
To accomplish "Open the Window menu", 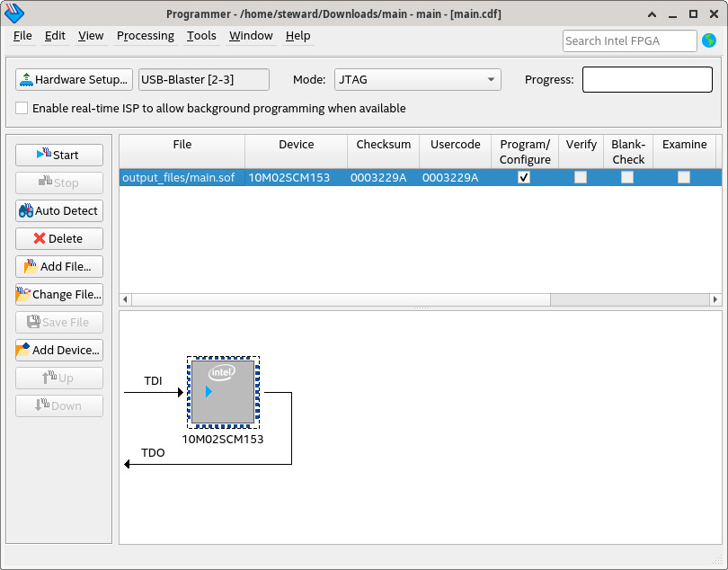I will click(x=251, y=36).
